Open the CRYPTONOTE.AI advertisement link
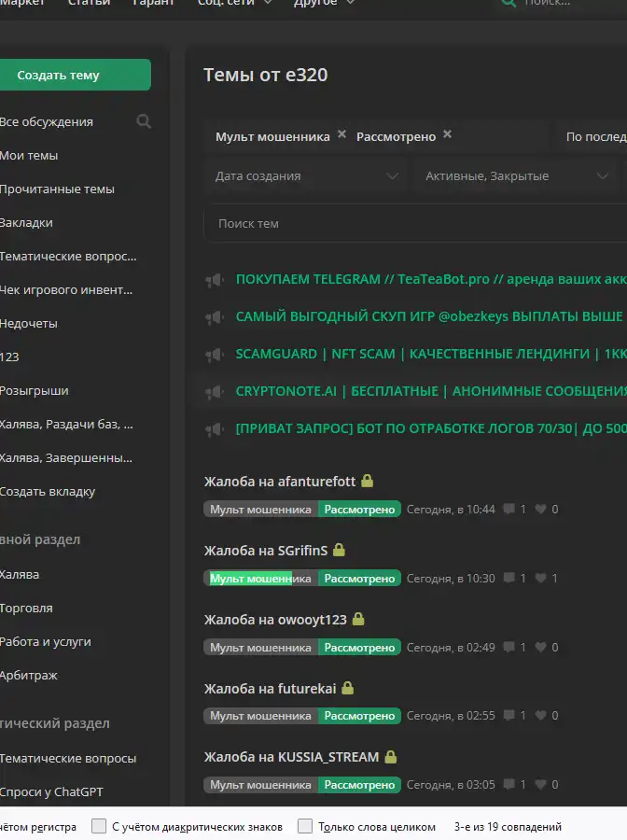Screen dimensions: 627x840 pyautogui.click(x=431, y=391)
